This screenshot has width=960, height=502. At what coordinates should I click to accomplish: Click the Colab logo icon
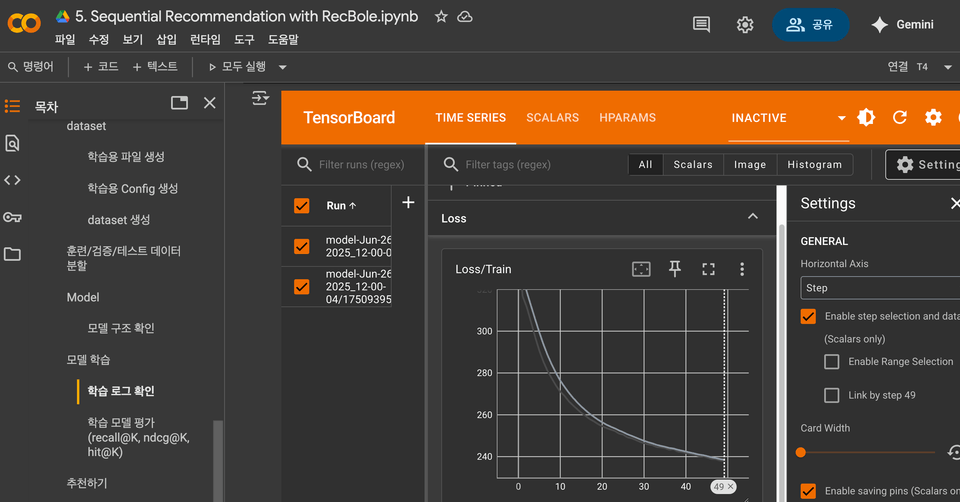coord(24,24)
